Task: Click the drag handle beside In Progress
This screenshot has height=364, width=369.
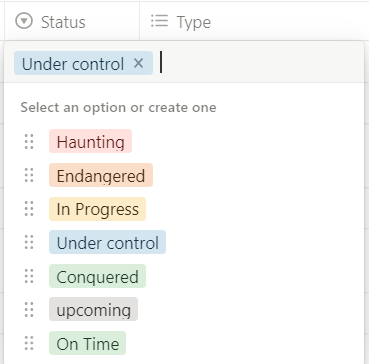Action: click(29, 209)
